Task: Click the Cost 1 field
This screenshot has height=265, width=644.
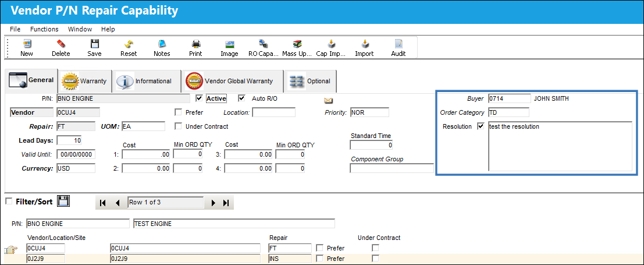Action: (146, 155)
